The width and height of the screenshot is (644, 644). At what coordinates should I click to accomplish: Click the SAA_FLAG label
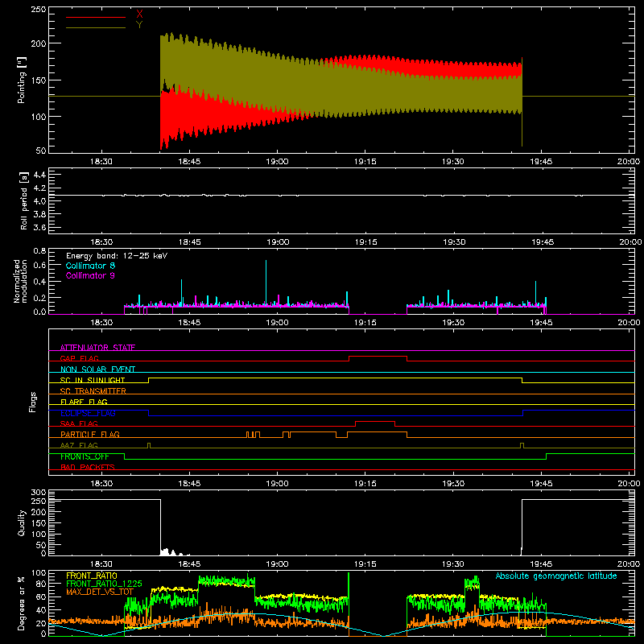coord(79,423)
